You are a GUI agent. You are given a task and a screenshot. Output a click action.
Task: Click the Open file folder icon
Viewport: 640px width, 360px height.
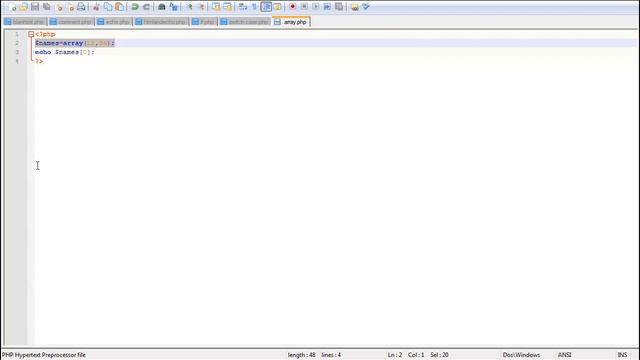click(24, 7)
